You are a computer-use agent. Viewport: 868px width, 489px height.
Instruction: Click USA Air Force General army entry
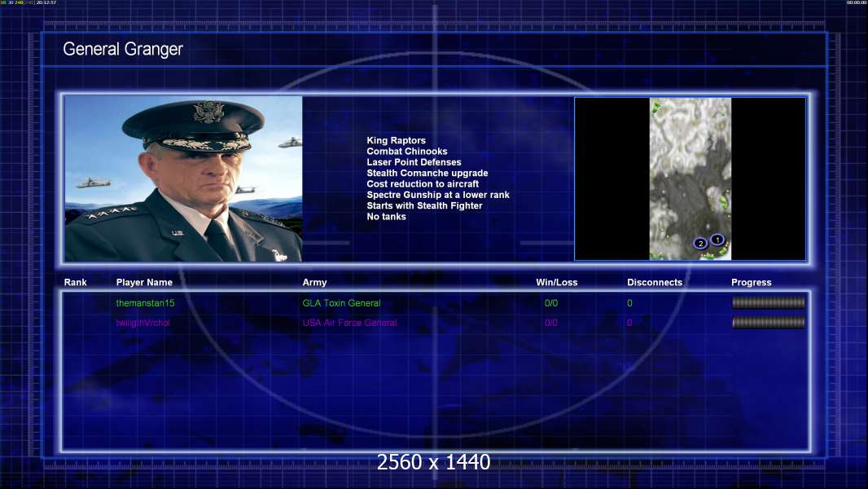pyautogui.click(x=349, y=323)
